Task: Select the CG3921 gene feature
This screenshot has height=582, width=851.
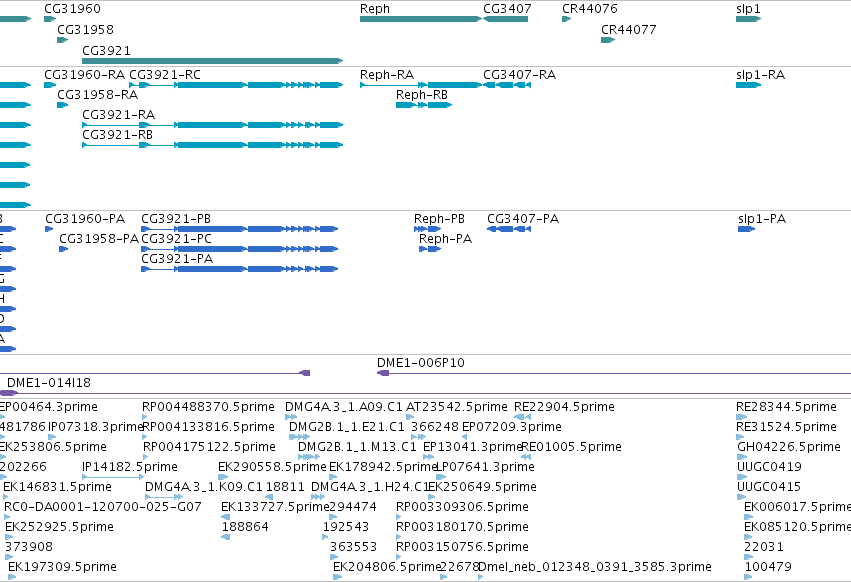Action: point(212,61)
